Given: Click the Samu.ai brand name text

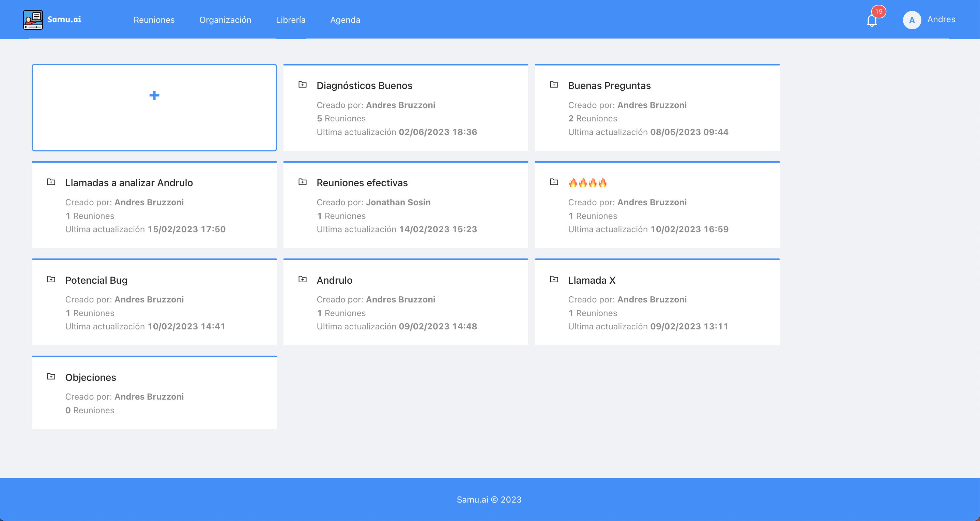Looking at the screenshot, I should [64, 19].
